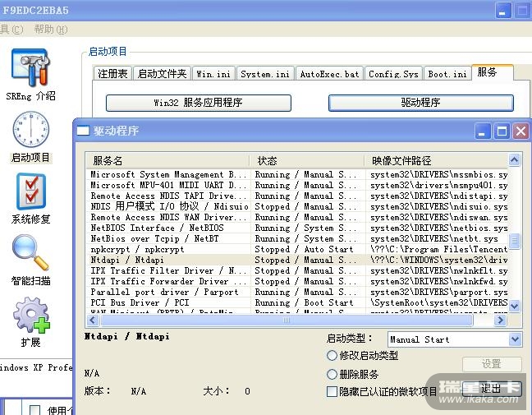The width and height of the screenshot is (532, 415).
Task: Switch to the Win.ini tab
Action: [213, 73]
